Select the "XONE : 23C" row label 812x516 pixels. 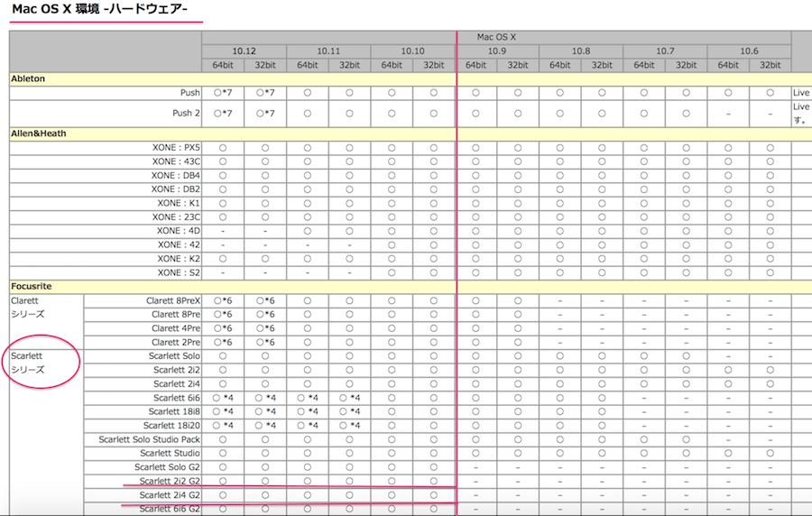(x=176, y=217)
